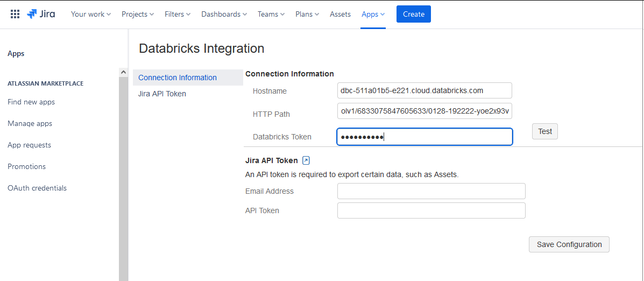Viewport: 644px width, 281px height.
Task: Open the Plans dropdown
Action: click(x=307, y=14)
